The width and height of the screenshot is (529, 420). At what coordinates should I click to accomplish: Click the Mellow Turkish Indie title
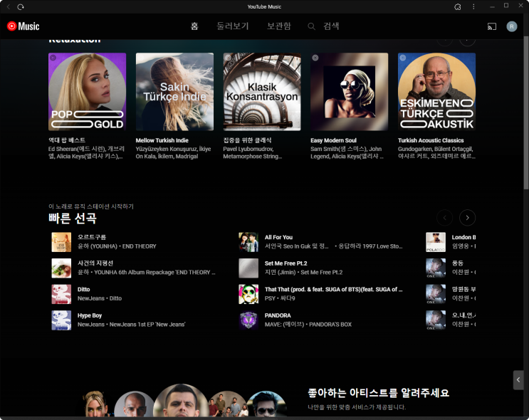pos(162,140)
